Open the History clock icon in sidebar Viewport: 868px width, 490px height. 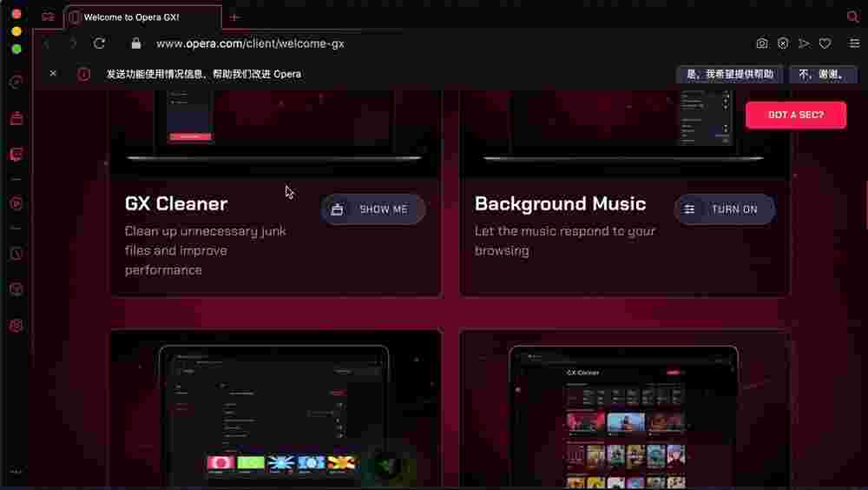click(16, 254)
